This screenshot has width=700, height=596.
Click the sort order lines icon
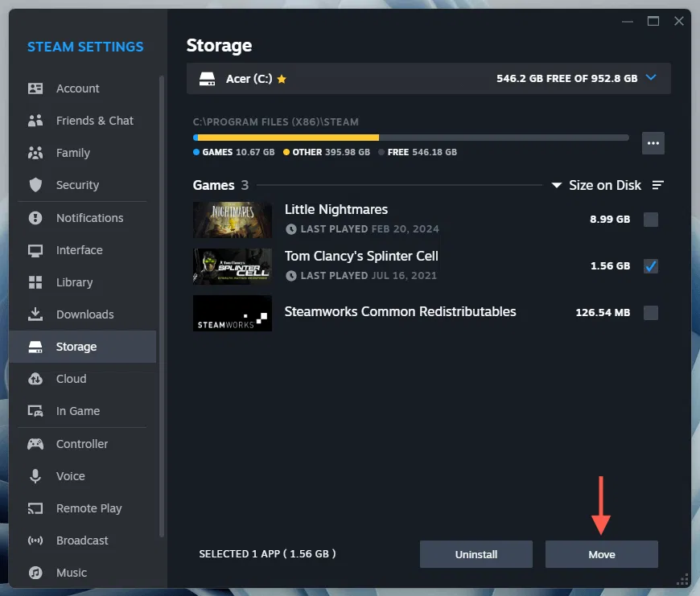click(657, 185)
